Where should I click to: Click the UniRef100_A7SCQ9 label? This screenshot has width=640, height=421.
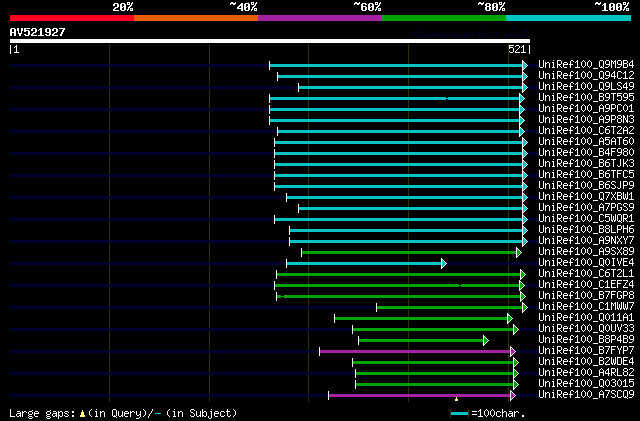point(586,395)
